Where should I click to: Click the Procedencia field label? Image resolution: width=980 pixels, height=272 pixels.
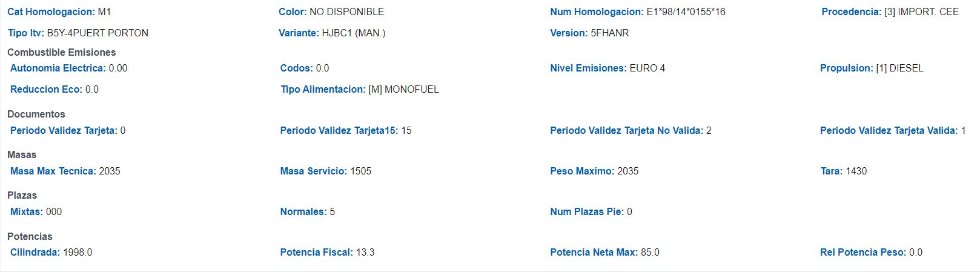click(851, 12)
